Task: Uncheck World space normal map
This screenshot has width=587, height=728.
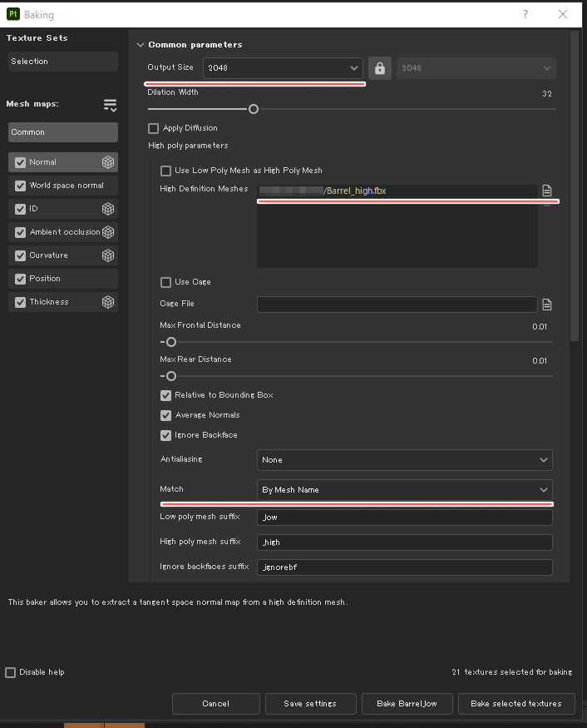Action: point(21,186)
